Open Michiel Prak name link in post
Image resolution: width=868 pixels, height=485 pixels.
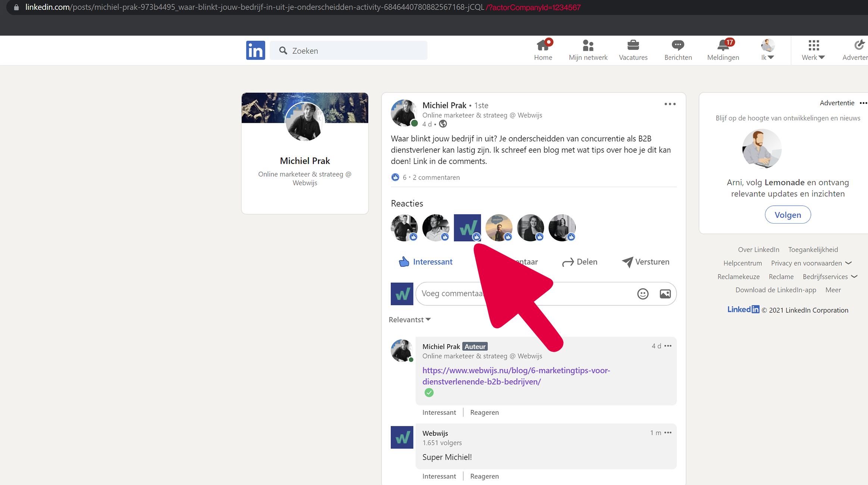pos(444,105)
